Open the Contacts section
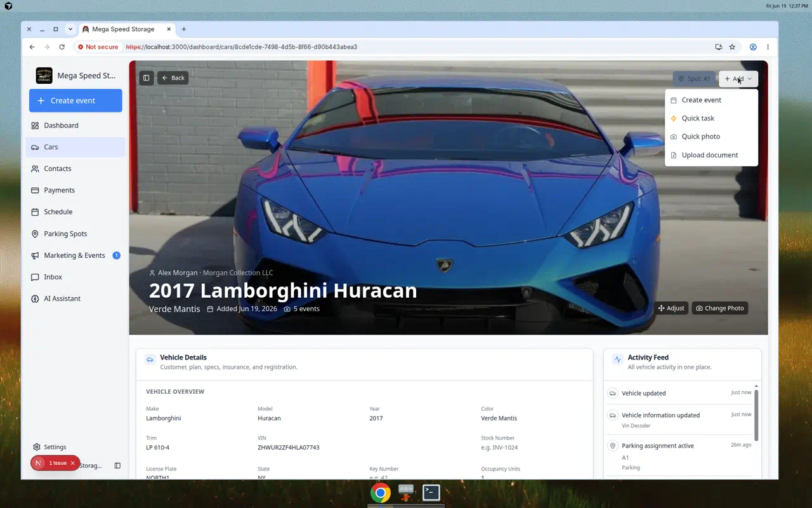 click(x=75, y=168)
